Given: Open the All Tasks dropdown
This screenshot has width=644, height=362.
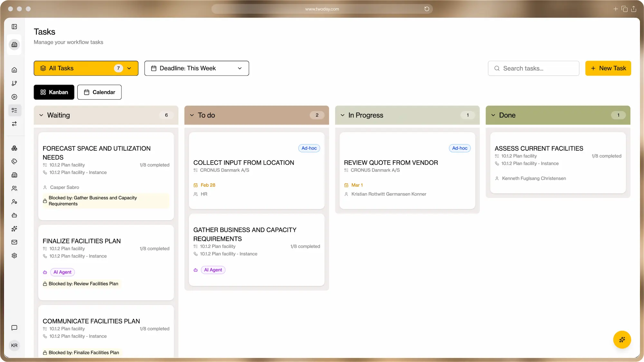Looking at the screenshot, I should coord(86,68).
